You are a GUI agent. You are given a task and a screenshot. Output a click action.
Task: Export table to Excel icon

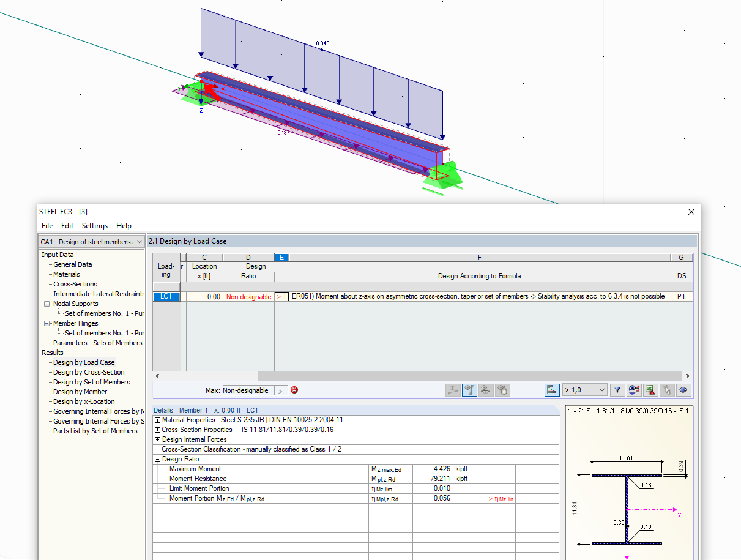pyautogui.click(x=650, y=390)
